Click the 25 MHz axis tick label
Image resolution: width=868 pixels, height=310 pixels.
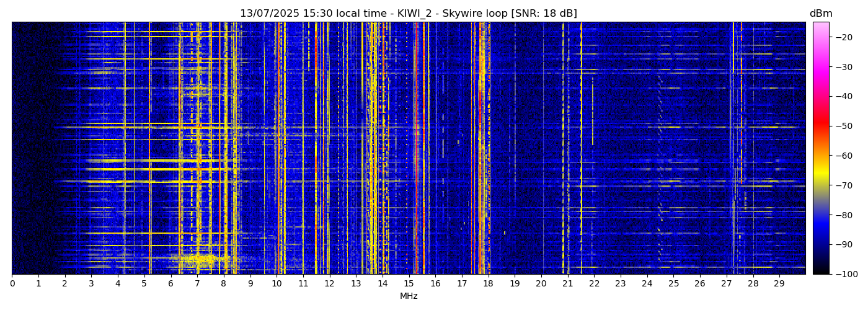point(673,283)
